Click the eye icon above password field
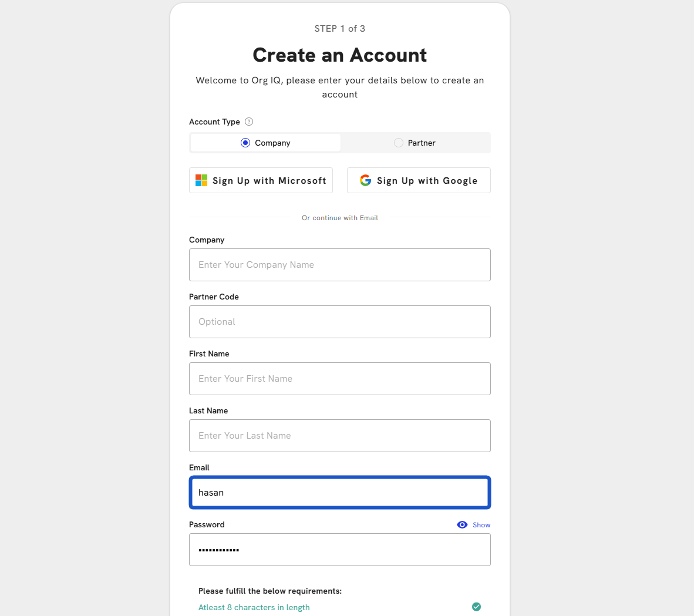 pyautogui.click(x=462, y=525)
